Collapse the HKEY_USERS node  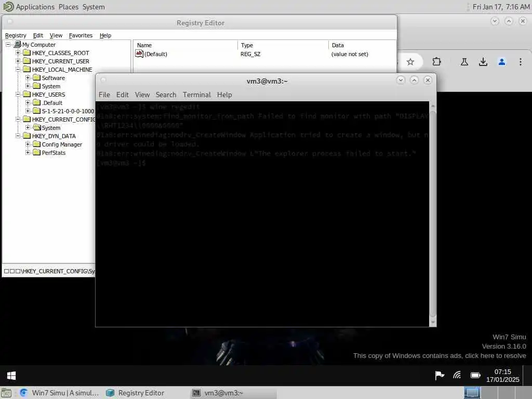tap(18, 95)
